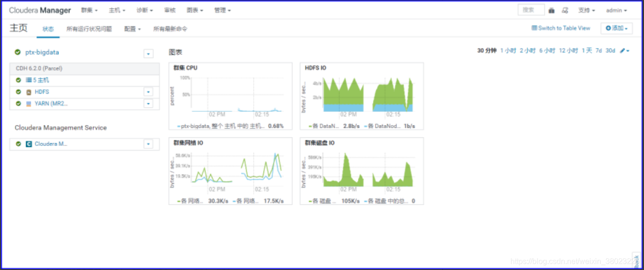Open the 管理 menu

tap(222, 10)
